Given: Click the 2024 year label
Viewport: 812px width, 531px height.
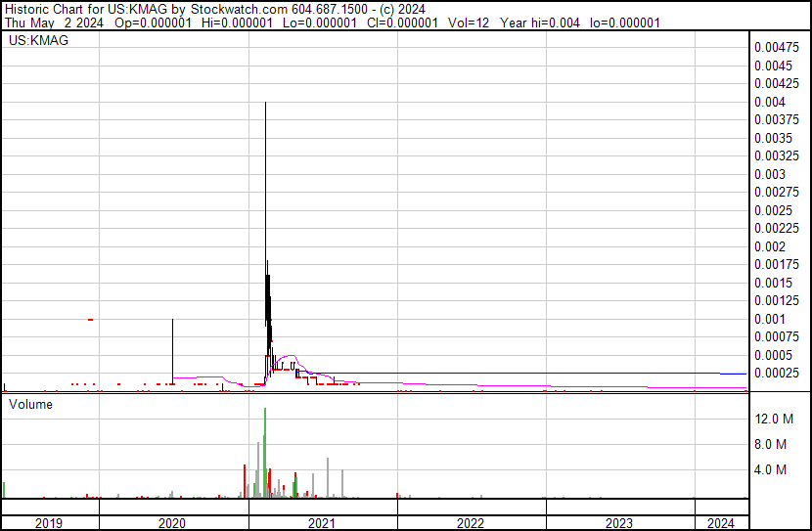Looking at the screenshot, I should pyautogui.click(x=720, y=523).
